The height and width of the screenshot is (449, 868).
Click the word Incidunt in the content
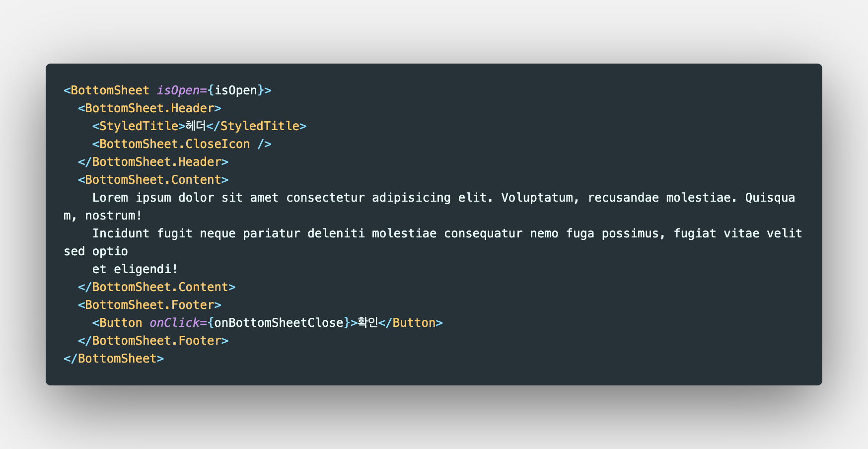(121, 233)
